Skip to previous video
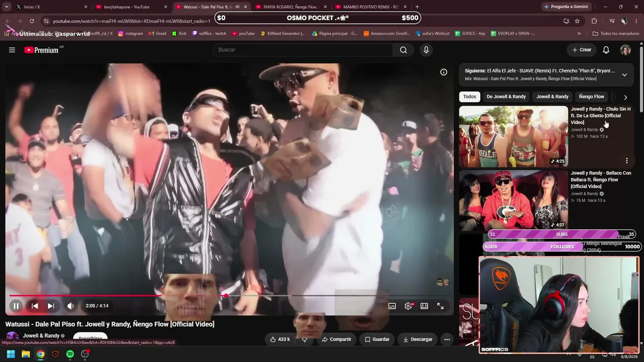Image resolution: width=644 pixels, height=362 pixels. pos(35,306)
